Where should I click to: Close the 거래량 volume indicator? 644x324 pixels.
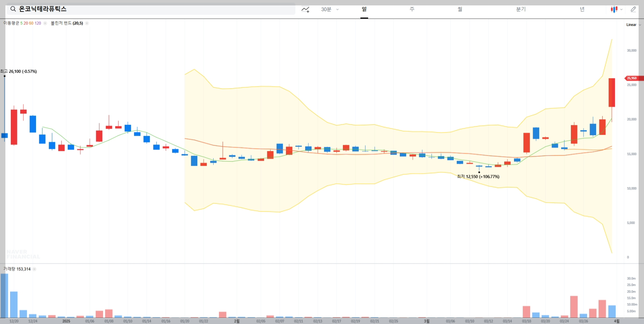click(34, 269)
